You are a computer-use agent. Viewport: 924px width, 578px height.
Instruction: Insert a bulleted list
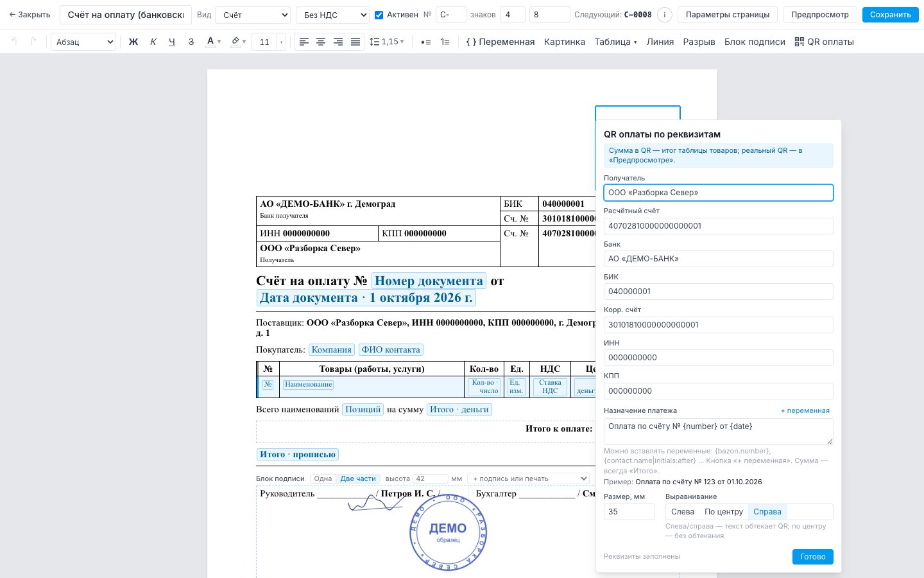pos(425,42)
